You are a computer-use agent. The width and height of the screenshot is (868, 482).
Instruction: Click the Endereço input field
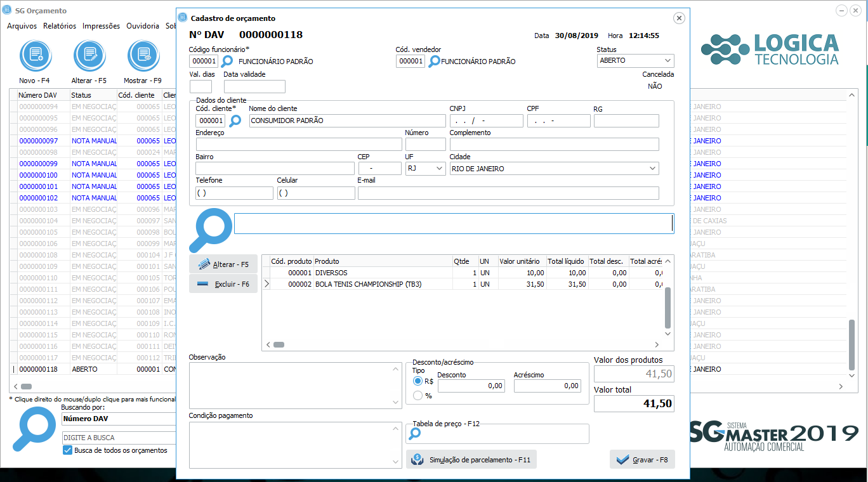(x=299, y=145)
